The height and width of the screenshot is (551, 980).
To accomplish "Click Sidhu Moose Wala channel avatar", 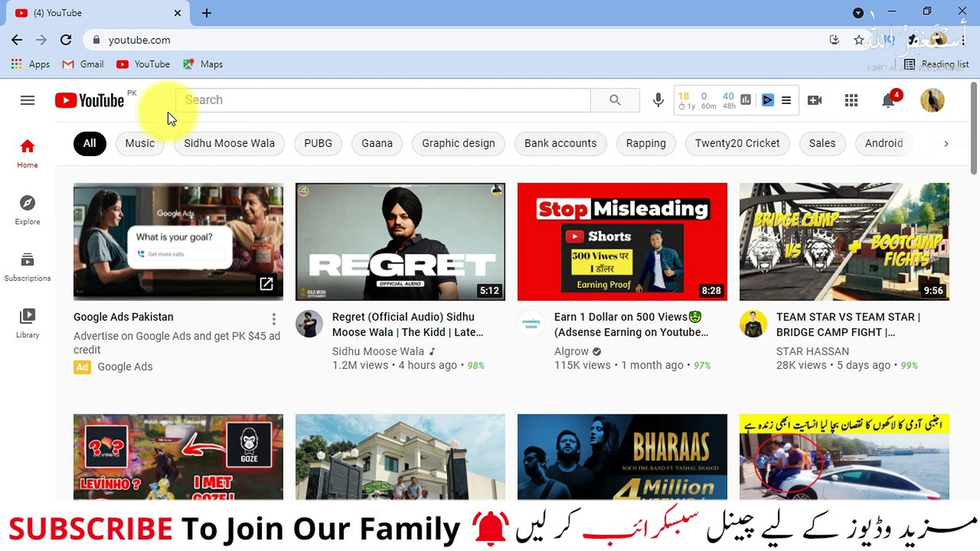I will 309,324.
